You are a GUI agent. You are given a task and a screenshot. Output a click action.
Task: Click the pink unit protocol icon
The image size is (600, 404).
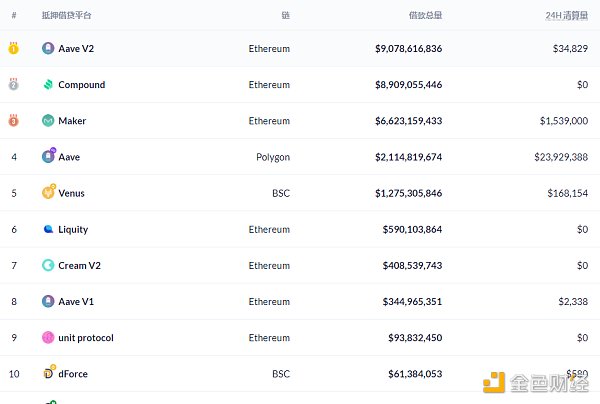point(48,338)
